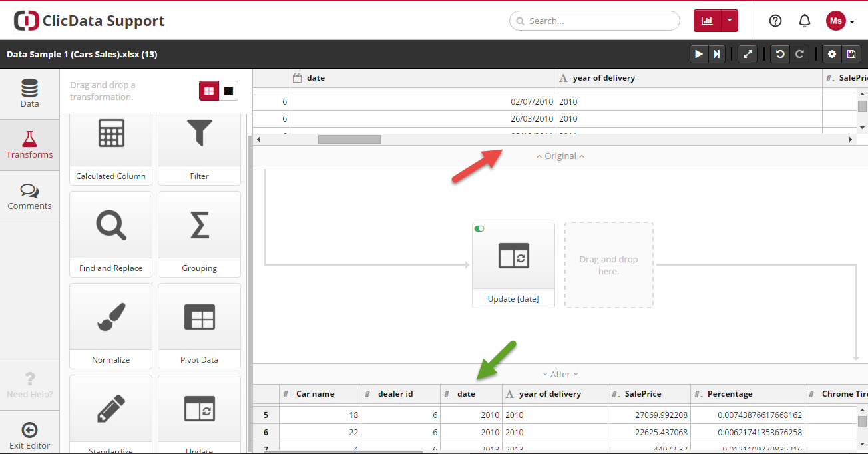Collapse the Original preview panel
Image resolution: width=868 pixels, height=454 pixels.
tap(560, 156)
